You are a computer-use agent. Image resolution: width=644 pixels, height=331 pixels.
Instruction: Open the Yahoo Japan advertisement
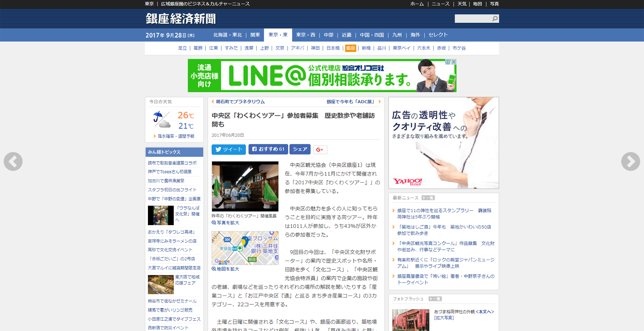(x=444, y=143)
